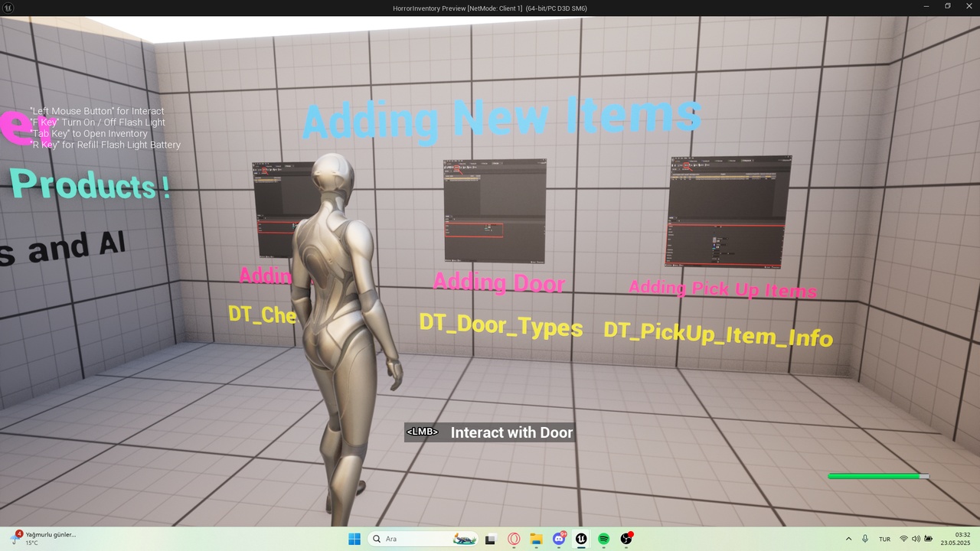This screenshot has width=980, height=551.
Task: Click the Adding Pick Up Items label
Action: 723,289
